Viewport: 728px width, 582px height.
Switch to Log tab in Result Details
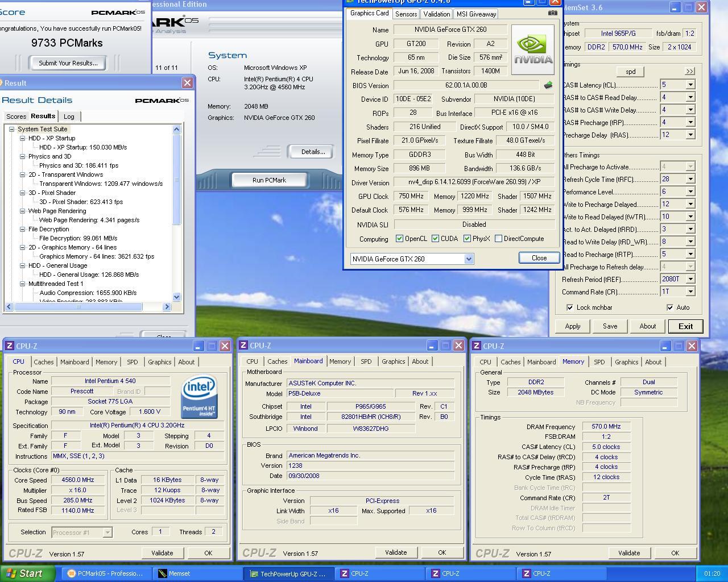tap(69, 117)
